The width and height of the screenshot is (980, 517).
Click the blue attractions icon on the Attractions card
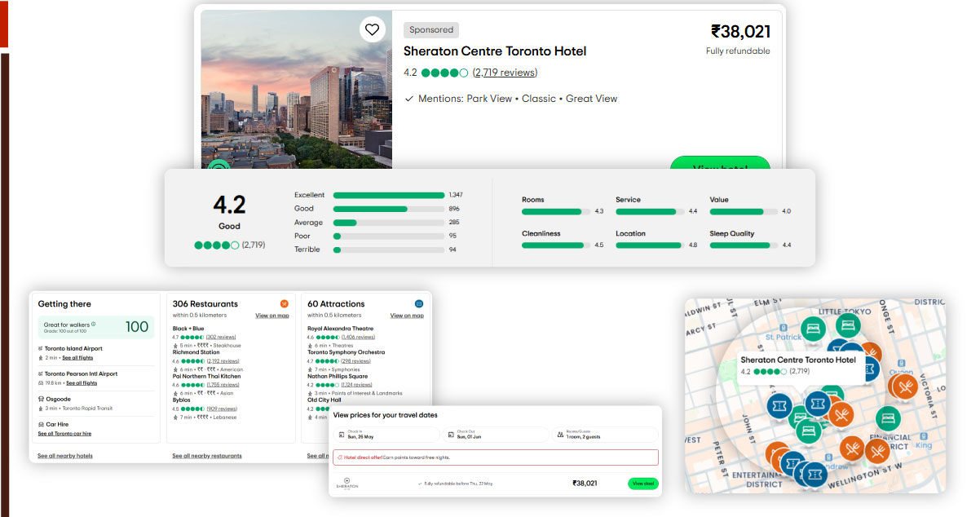[419, 303]
